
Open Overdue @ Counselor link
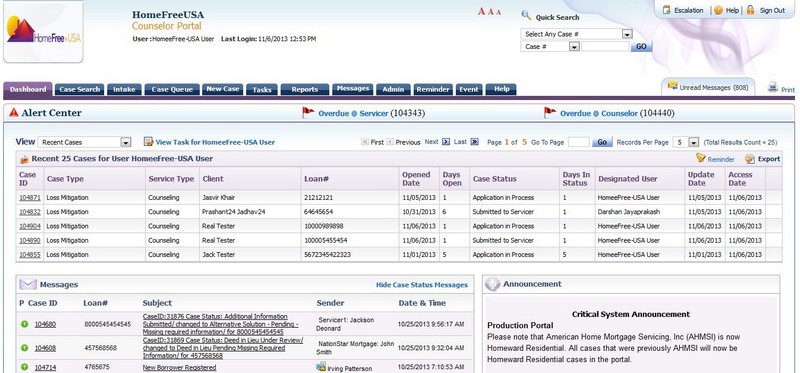coord(598,113)
